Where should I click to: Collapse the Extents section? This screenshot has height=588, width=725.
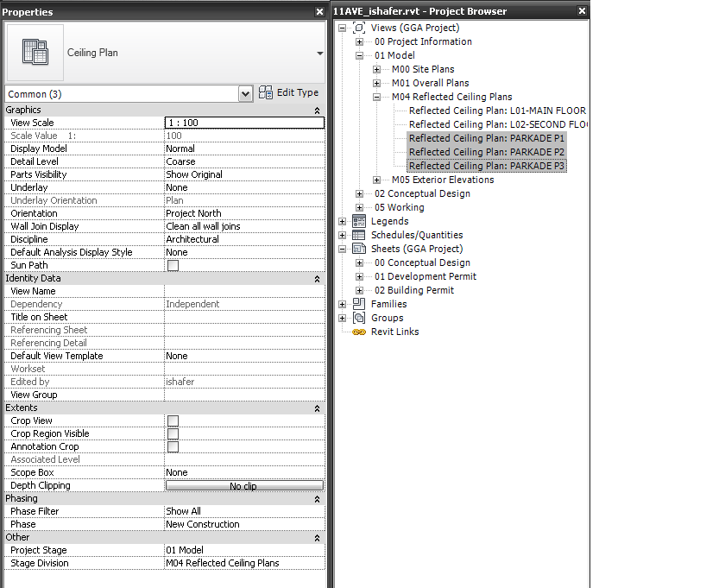point(318,408)
